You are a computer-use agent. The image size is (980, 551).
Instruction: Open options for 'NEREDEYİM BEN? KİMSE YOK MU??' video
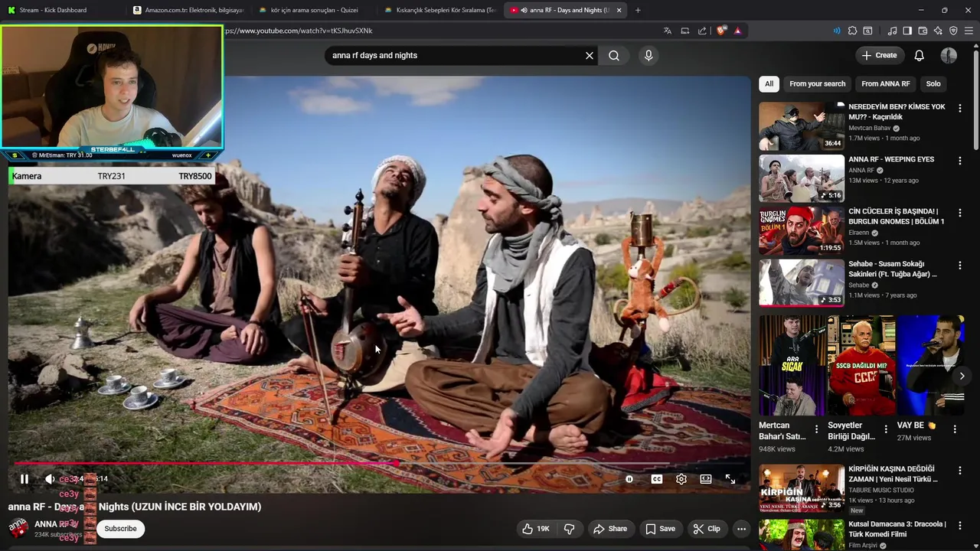(959, 109)
